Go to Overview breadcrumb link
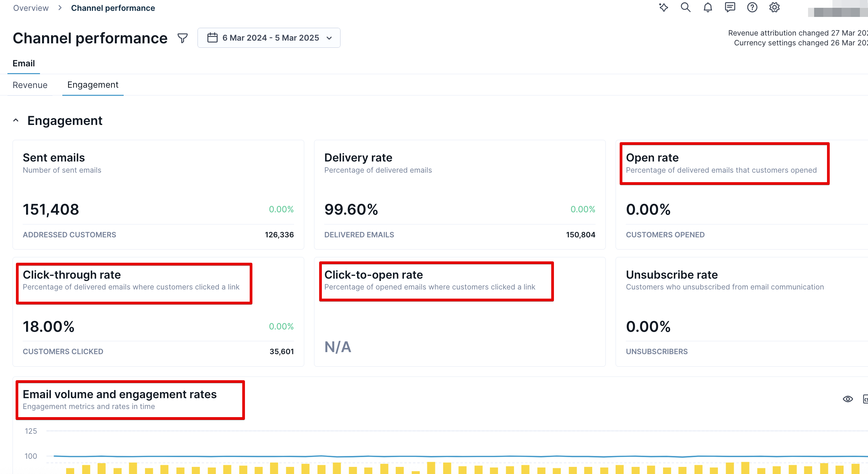This screenshot has height=474, width=868. pos(31,8)
